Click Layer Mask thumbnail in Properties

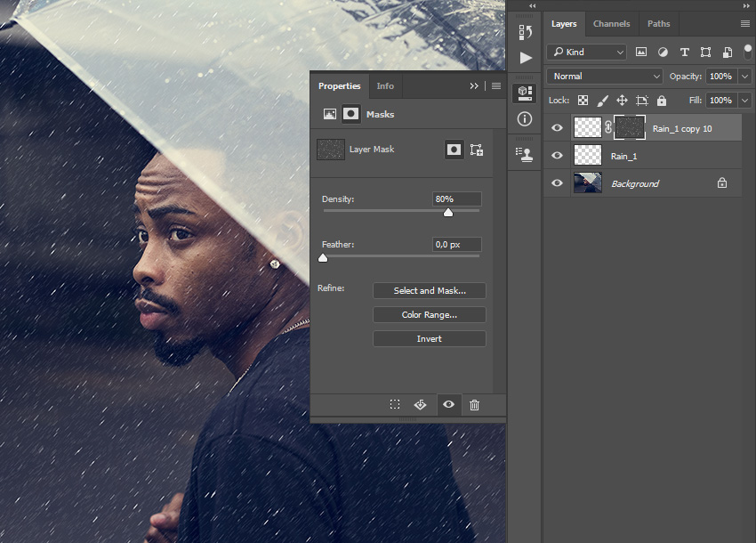click(x=331, y=150)
